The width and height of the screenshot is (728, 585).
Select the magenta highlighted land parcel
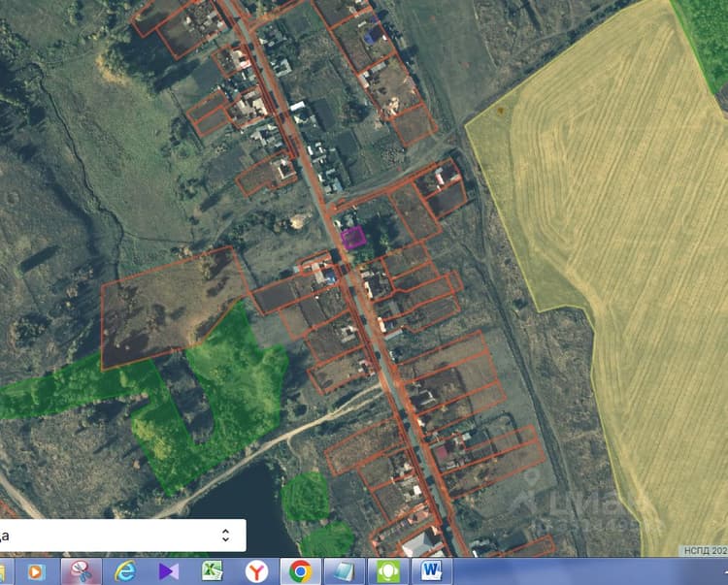point(353,239)
